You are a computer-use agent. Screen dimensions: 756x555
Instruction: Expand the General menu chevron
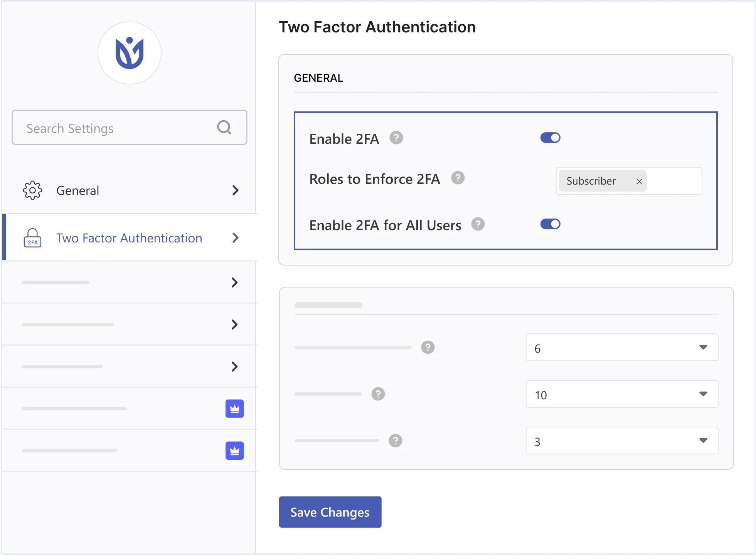coord(235,190)
